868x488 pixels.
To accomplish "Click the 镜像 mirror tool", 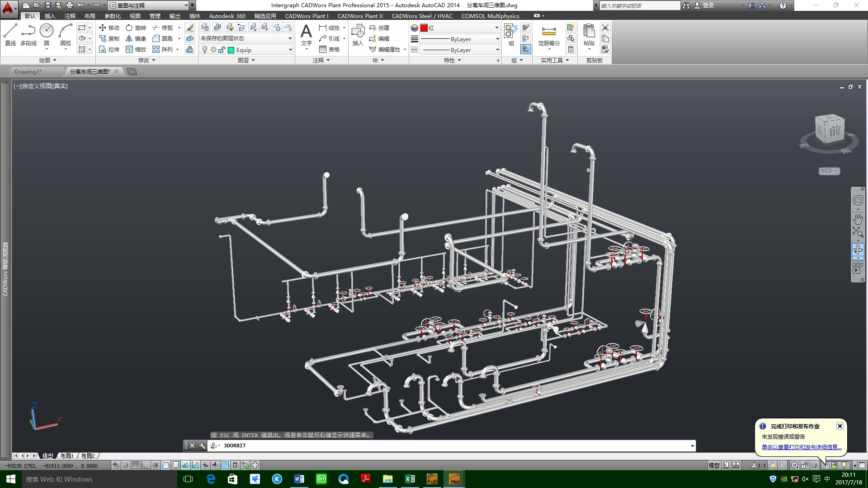I will (x=136, y=38).
